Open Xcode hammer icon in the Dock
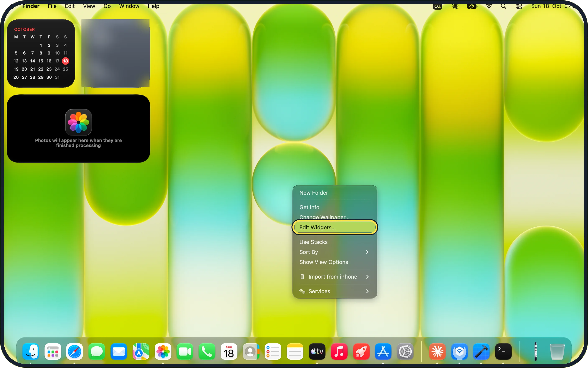 (481, 352)
